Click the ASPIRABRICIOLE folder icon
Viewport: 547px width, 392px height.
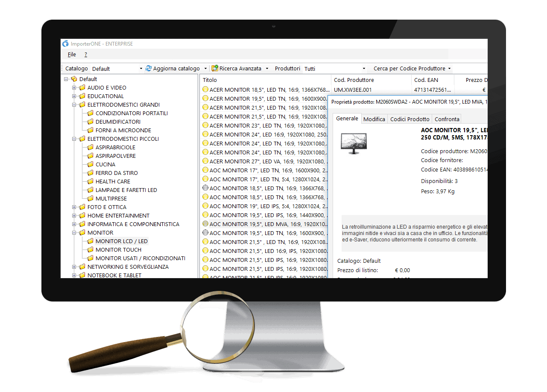point(90,147)
